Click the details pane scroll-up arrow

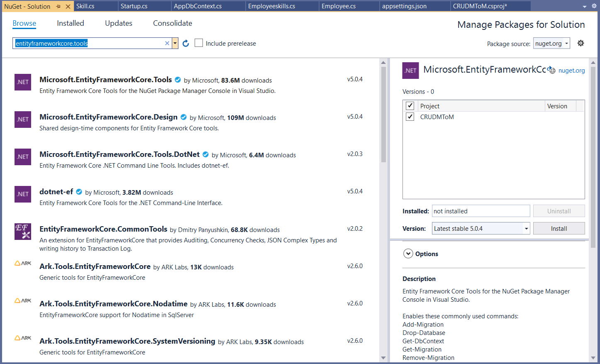point(593,63)
